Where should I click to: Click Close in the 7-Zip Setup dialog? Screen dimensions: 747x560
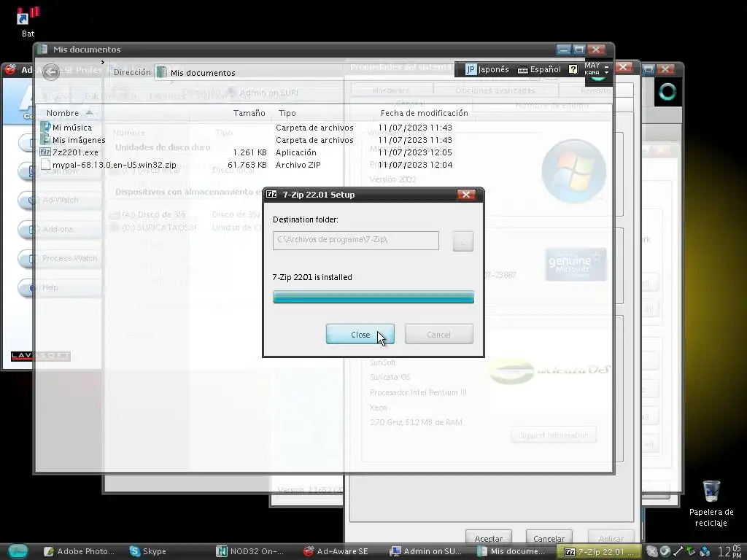point(360,334)
